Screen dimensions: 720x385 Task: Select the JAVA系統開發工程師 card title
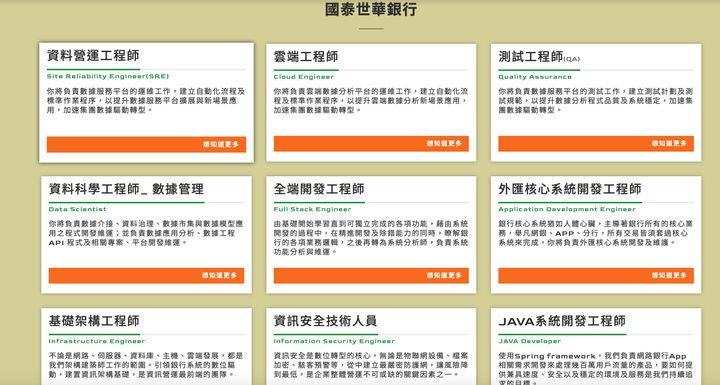pyautogui.click(x=562, y=321)
